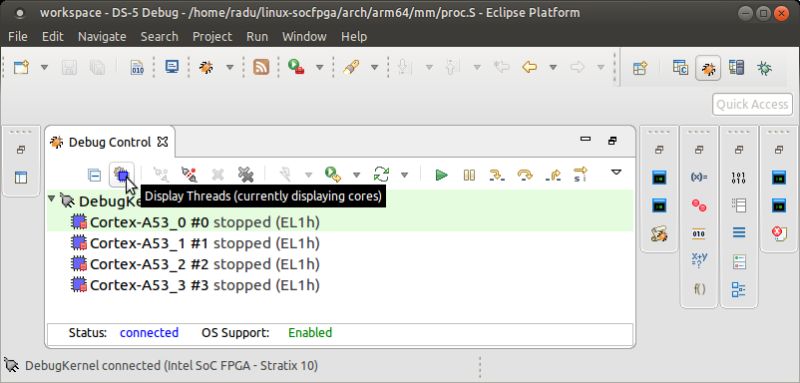Select Cortex-A53_3 #3 stopped core
The height and width of the screenshot is (383, 800).
pyautogui.click(x=195, y=285)
